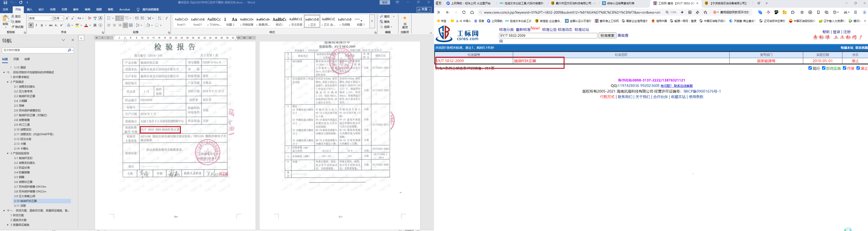Increase paragraph indent
The height and width of the screenshot is (231, 868).
pos(142,18)
